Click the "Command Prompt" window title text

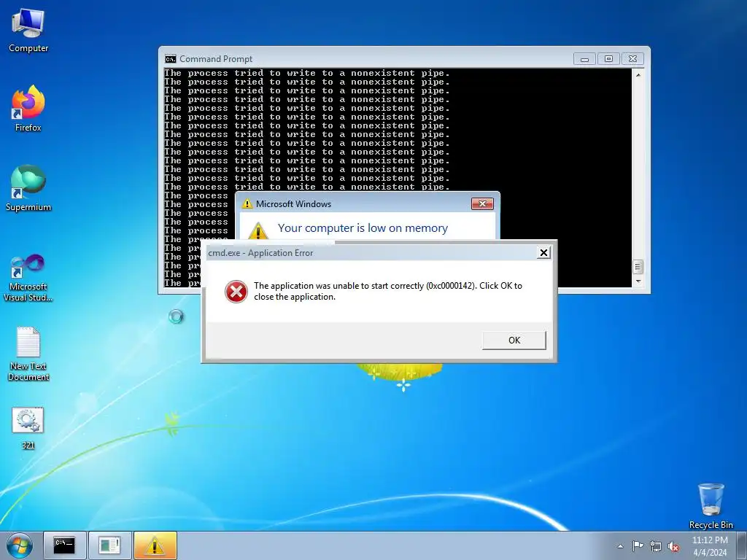coord(216,59)
